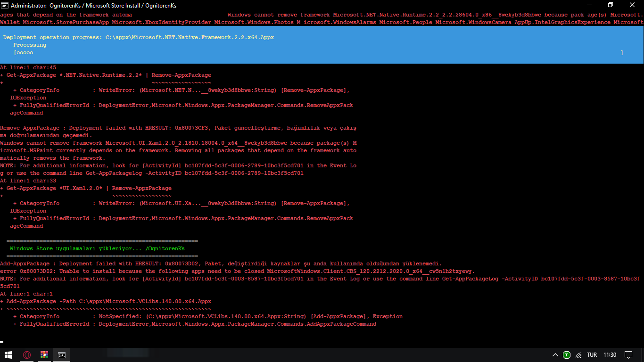Open the console window system menu icon
This screenshot has width=644, height=362.
[x=5, y=5]
